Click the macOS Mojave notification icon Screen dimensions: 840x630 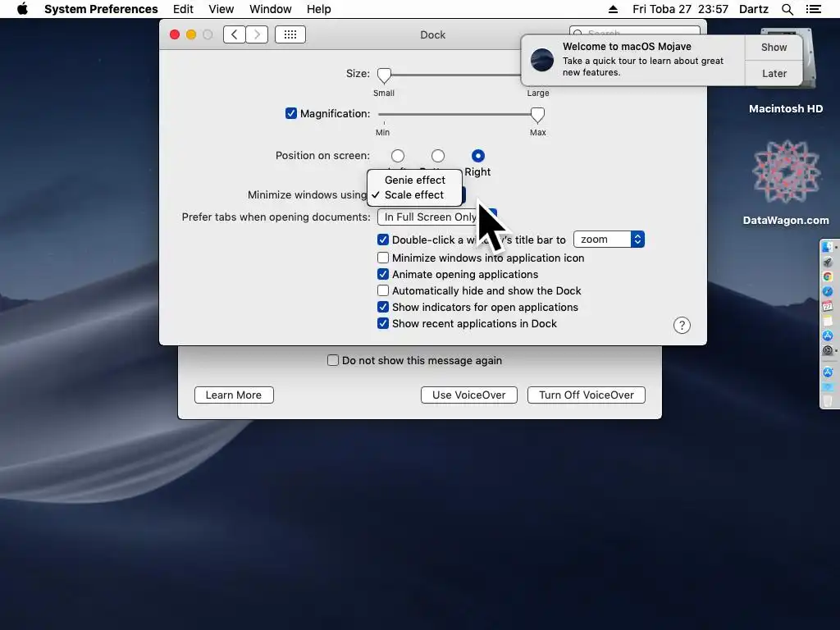(x=542, y=59)
